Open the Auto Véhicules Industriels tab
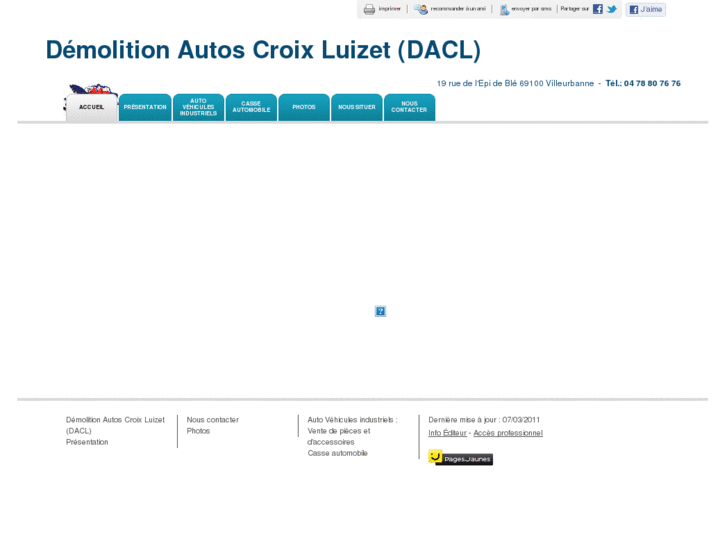727x545 pixels. click(x=198, y=107)
